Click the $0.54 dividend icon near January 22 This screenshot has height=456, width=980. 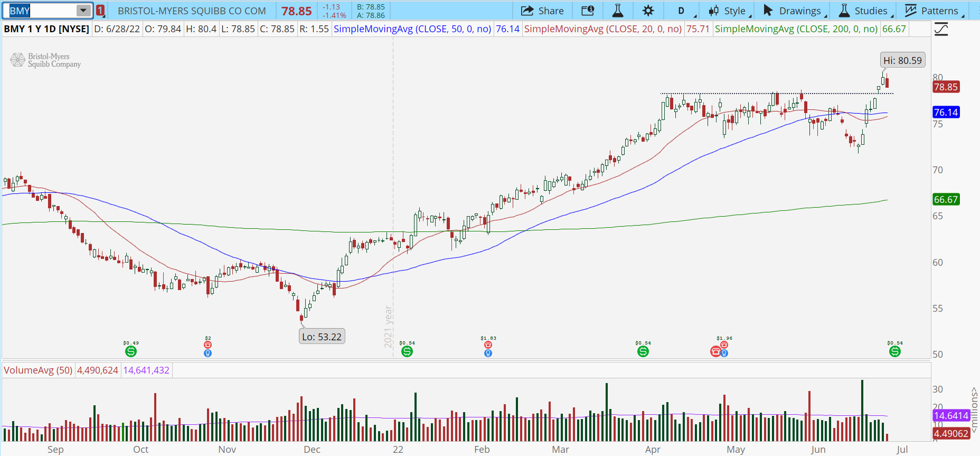click(x=407, y=351)
